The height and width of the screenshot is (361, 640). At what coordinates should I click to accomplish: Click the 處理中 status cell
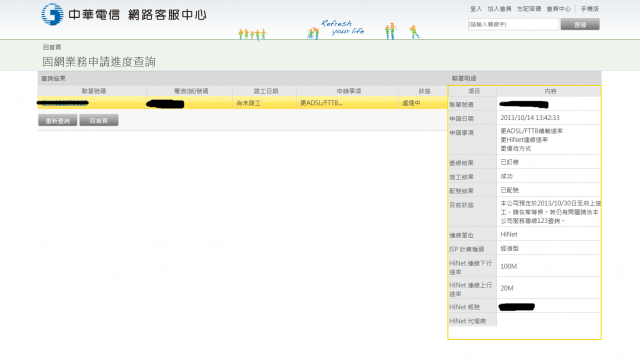point(411,103)
